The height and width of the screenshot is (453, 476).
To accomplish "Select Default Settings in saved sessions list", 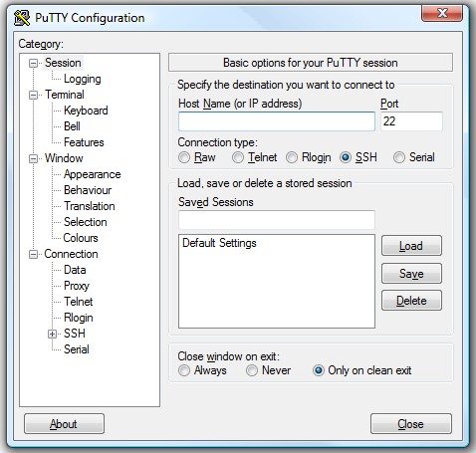I will (x=219, y=243).
